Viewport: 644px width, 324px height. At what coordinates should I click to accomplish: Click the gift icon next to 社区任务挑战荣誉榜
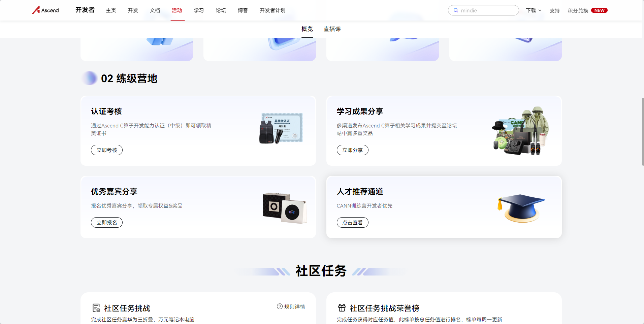pyautogui.click(x=342, y=307)
